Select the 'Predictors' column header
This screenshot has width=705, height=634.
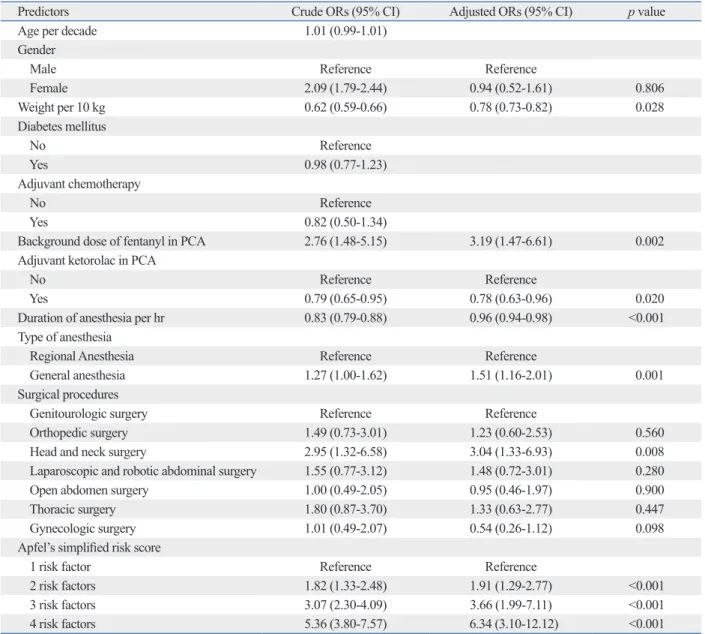43,12
